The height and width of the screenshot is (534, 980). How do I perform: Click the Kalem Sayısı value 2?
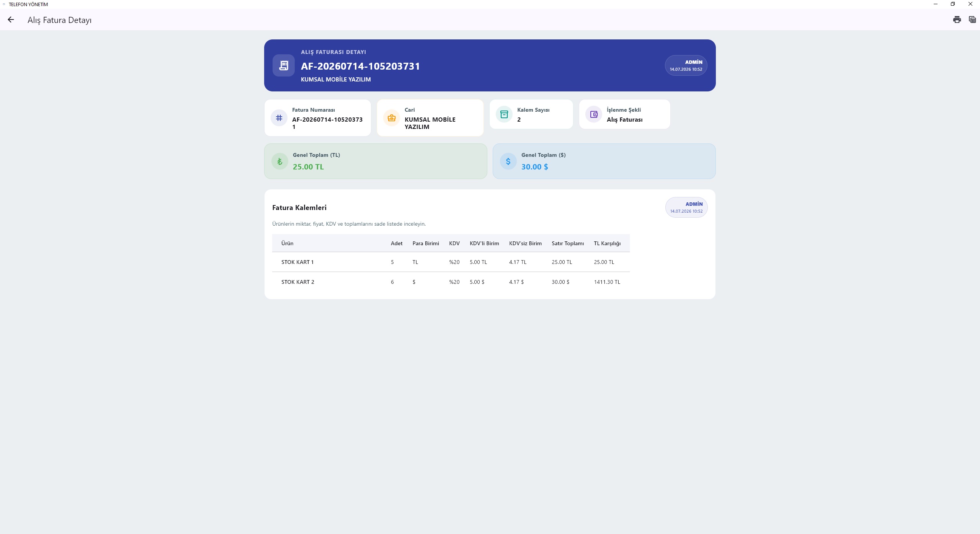(519, 120)
